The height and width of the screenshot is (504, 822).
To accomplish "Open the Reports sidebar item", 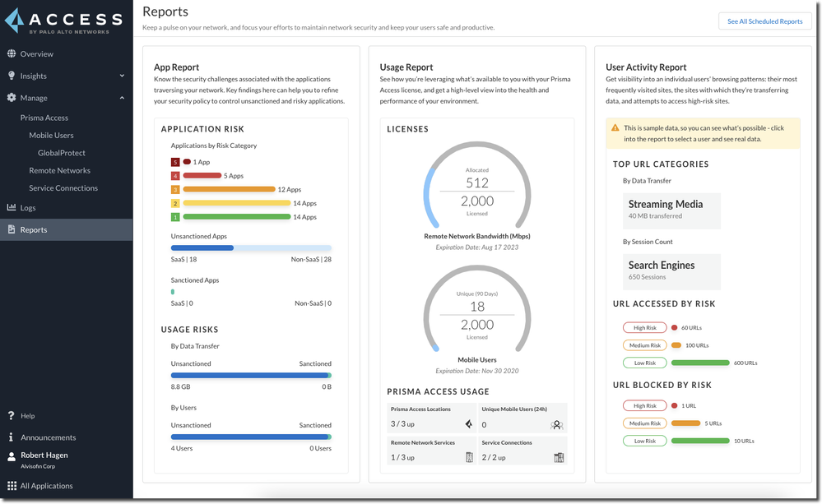I will pos(34,230).
